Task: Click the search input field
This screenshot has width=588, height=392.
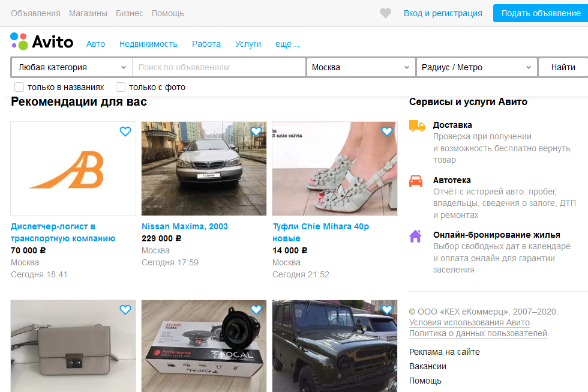Action: [219, 67]
